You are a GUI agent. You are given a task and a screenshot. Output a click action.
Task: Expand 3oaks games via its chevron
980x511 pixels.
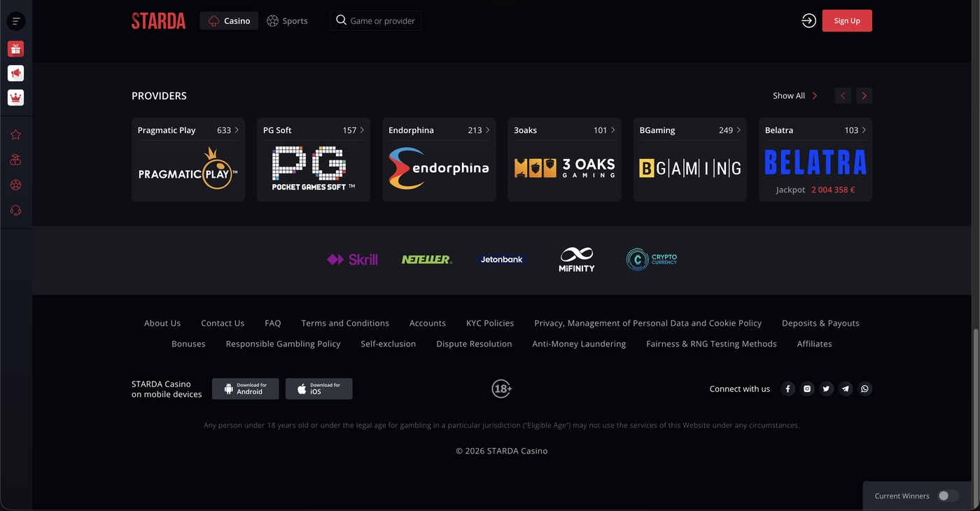612,130
